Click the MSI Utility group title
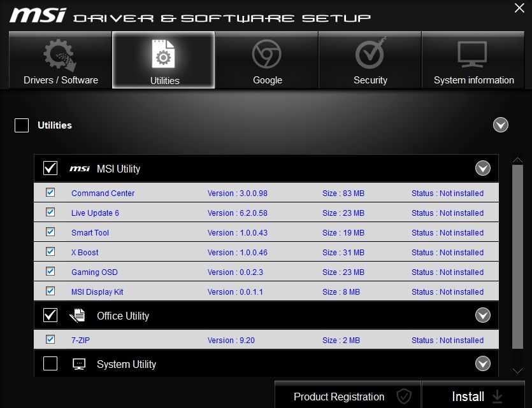This screenshot has width=532, height=408. click(x=119, y=169)
